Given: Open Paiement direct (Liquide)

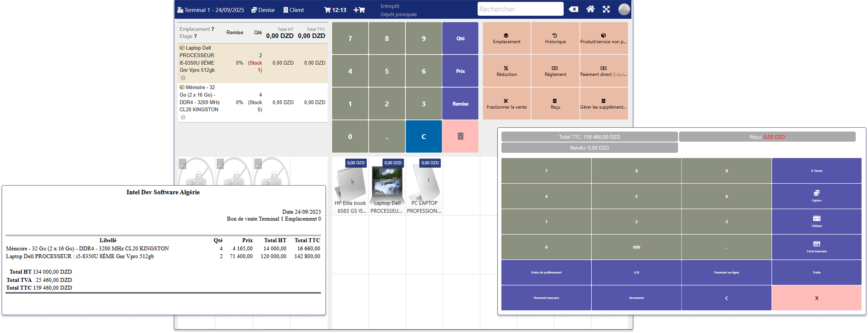Looking at the screenshot, I should pos(603,71).
